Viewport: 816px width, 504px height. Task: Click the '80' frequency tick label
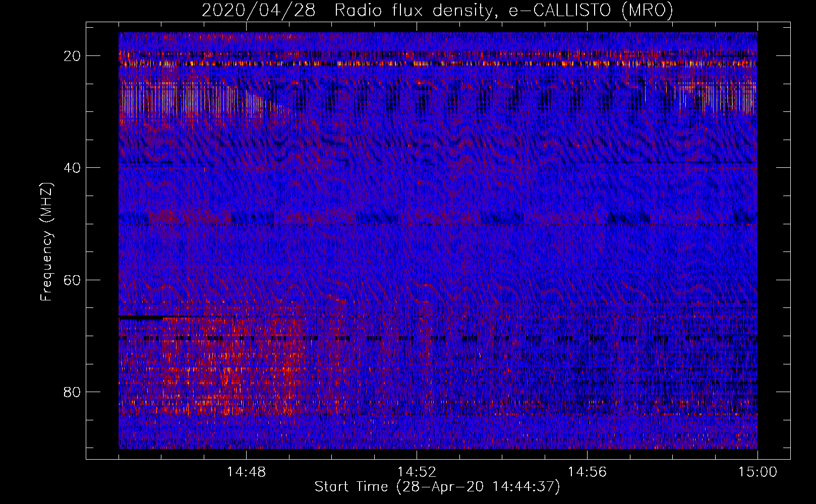pyautogui.click(x=73, y=392)
